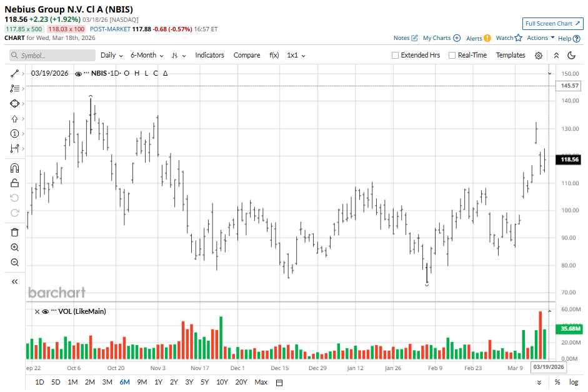Select the 9M time range
This screenshot has width=588, height=392.
click(x=142, y=382)
